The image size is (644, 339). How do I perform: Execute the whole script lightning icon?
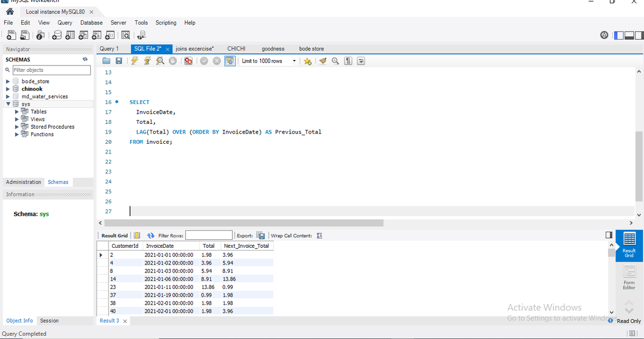(135, 61)
